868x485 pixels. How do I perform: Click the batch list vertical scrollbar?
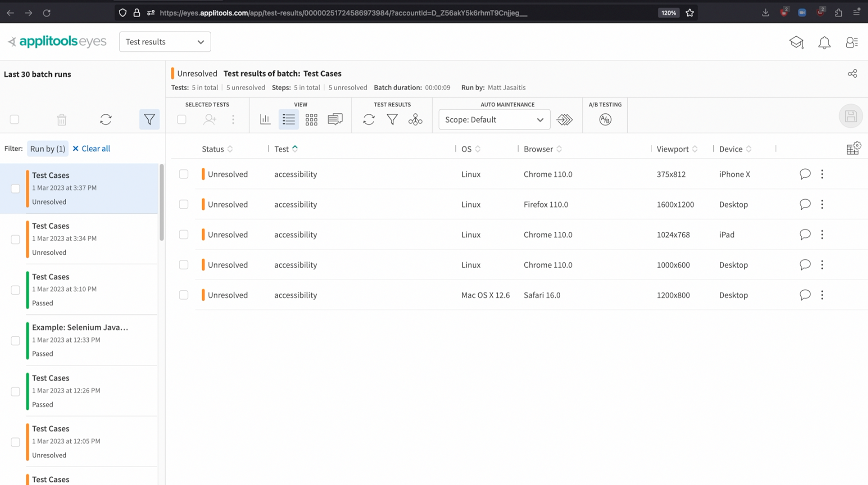(161, 202)
